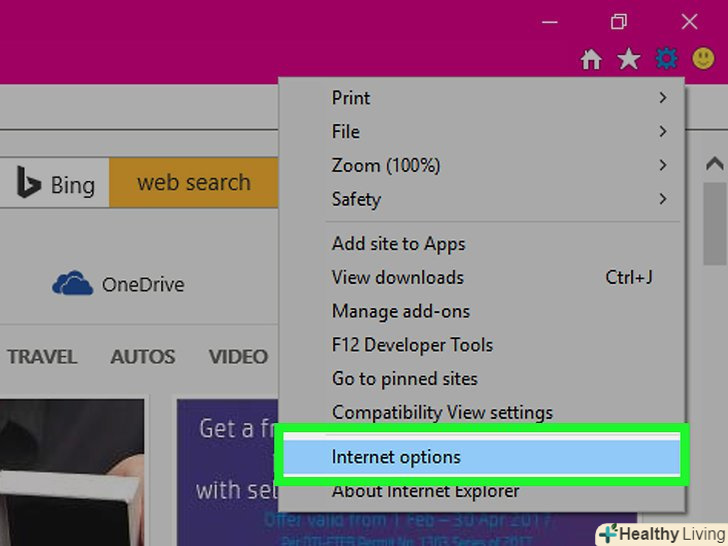Select Add site to Apps
Image resolution: width=728 pixels, height=546 pixels.
point(481,244)
